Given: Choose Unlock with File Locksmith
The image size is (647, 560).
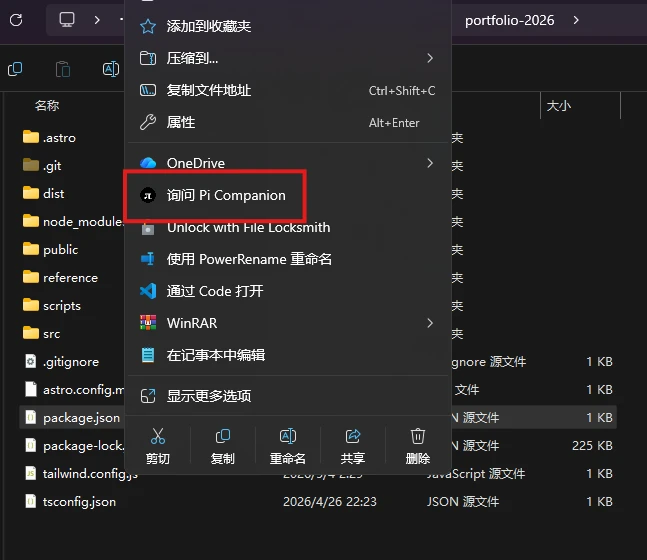Looking at the screenshot, I should (288, 227).
